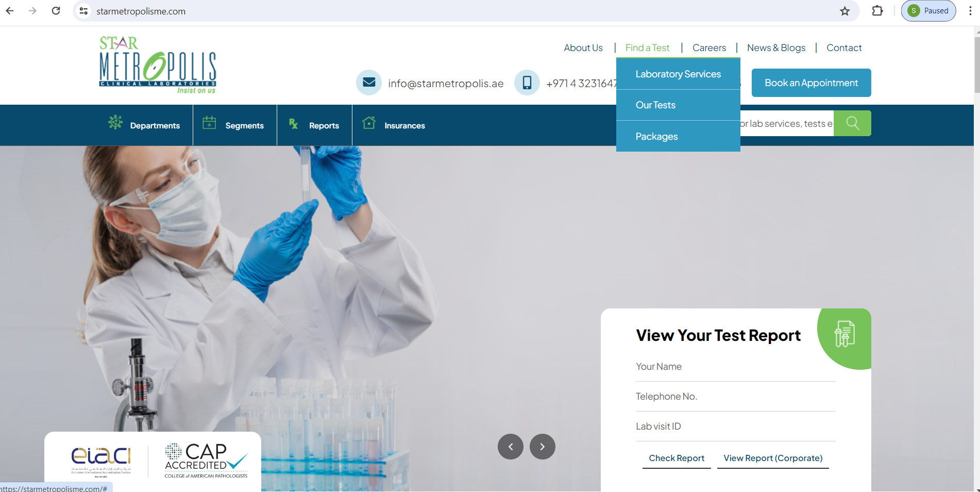Select Laboratory Services from dropdown
980x492 pixels.
click(678, 74)
